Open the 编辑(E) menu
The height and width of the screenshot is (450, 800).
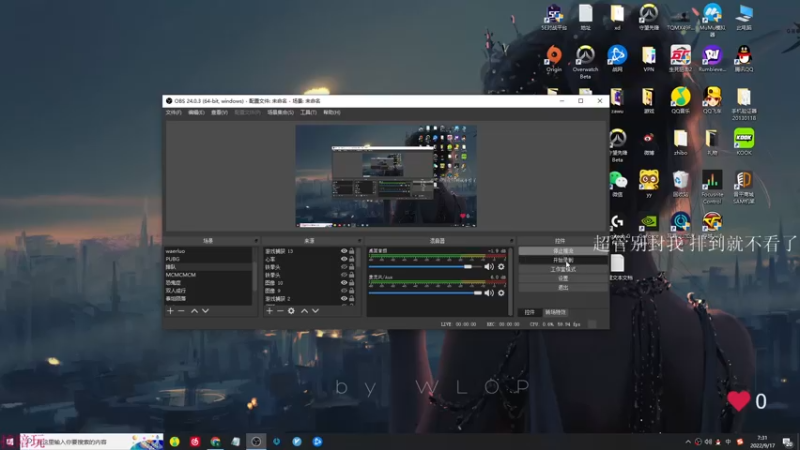tap(196, 112)
